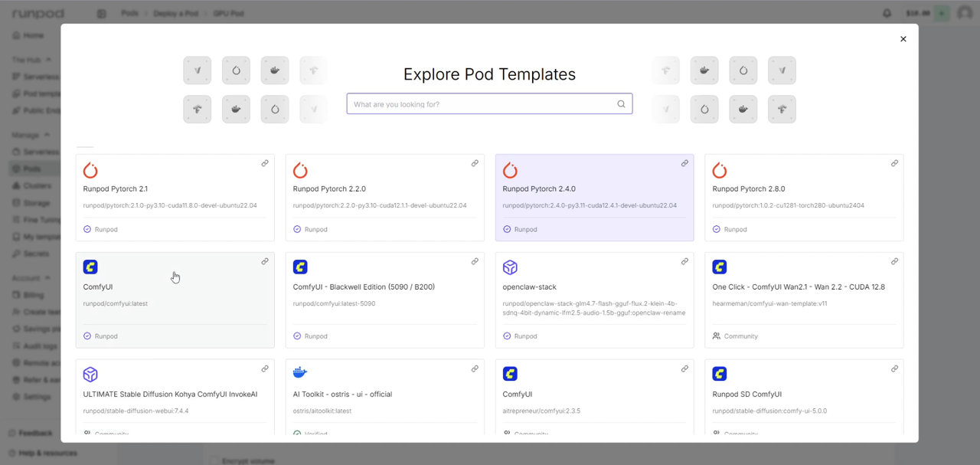Click the green add credits plus button

942,13
